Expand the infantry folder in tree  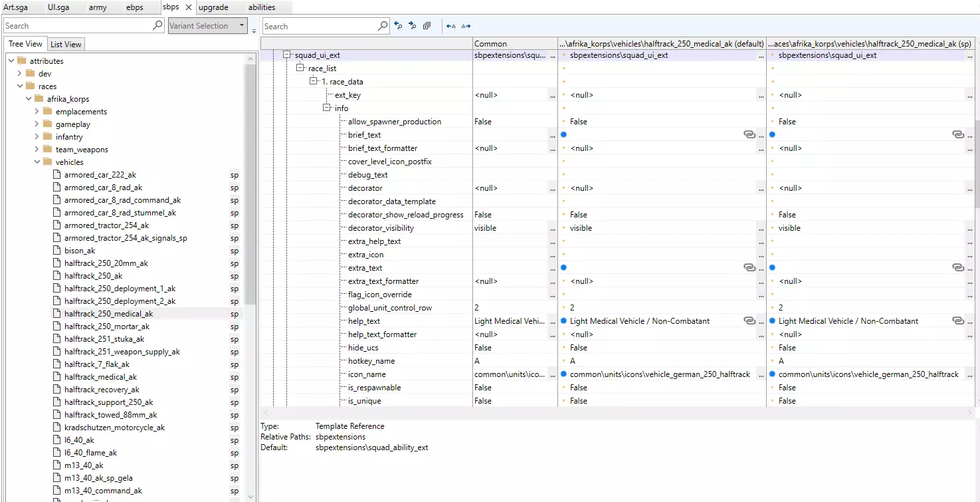(37, 137)
